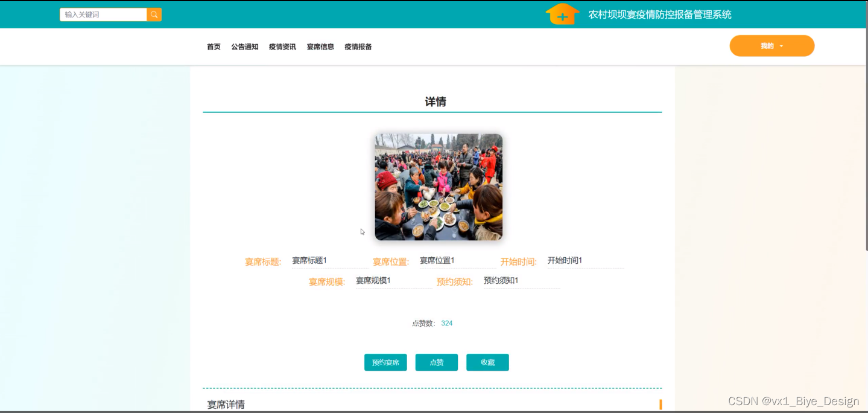The width and height of the screenshot is (868, 413).
Task: Click the 宴席标题1 value field
Action: pos(330,261)
